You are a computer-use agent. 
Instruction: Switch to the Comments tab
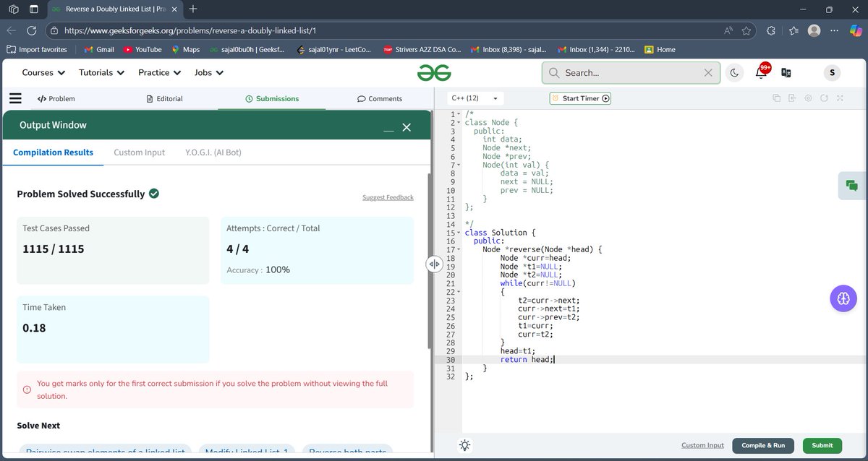(x=380, y=98)
